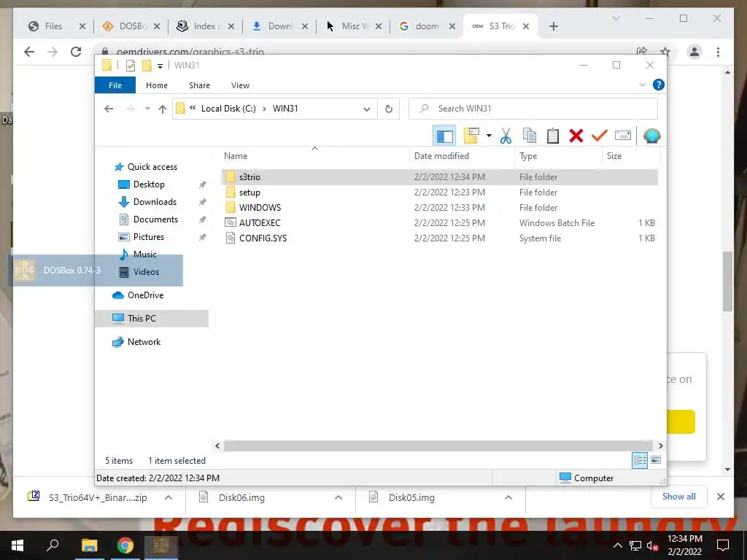The image size is (747, 560).
Task: Bookmark this page with star icon
Action: point(665,52)
